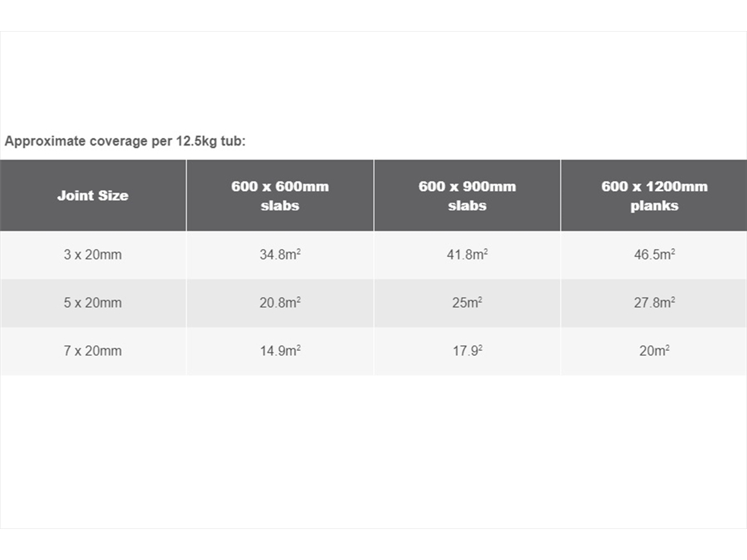Image resolution: width=747 pixels, height=560 pixels.
Task: Select the 25m² coverage cell
Action: pos(467,303)
